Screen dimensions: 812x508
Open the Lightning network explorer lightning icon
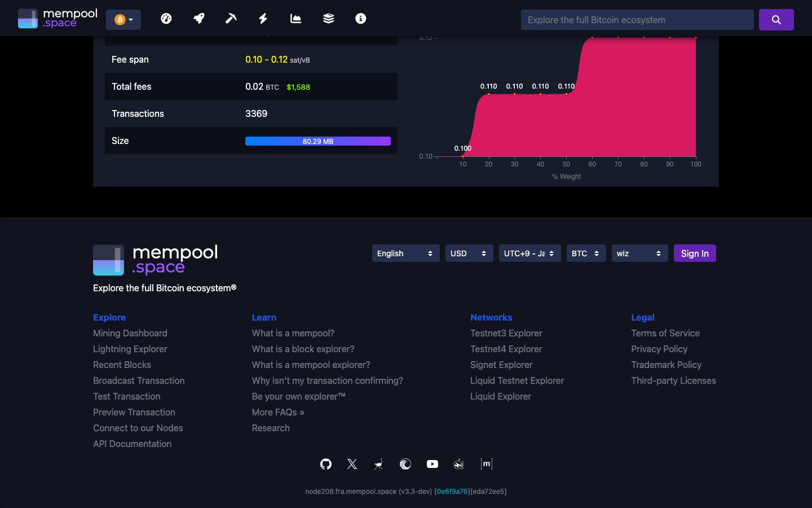[263, 18]
